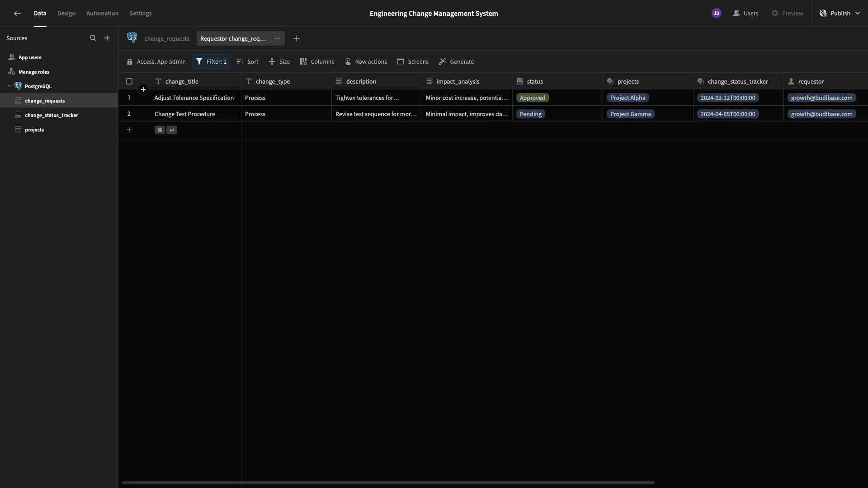The height and width of the screenshot is (488, 868).
Task: Search sources with magnifier icon
Action: pyautogui.click(x=93, y=38)
